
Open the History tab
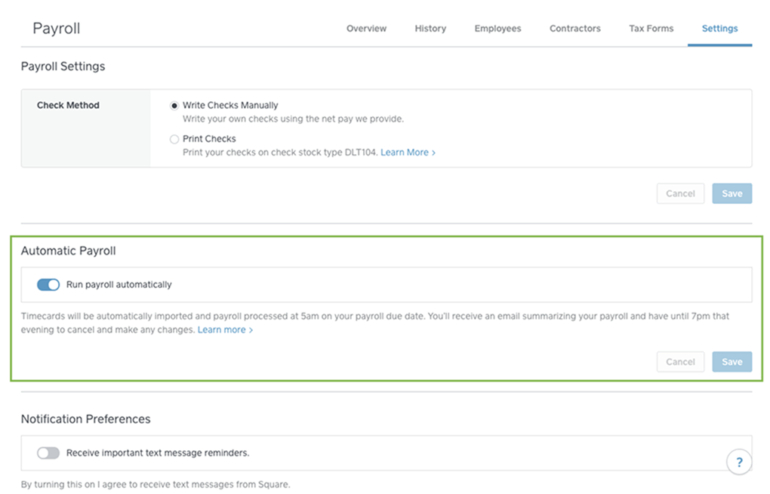(x=430, y=29)
